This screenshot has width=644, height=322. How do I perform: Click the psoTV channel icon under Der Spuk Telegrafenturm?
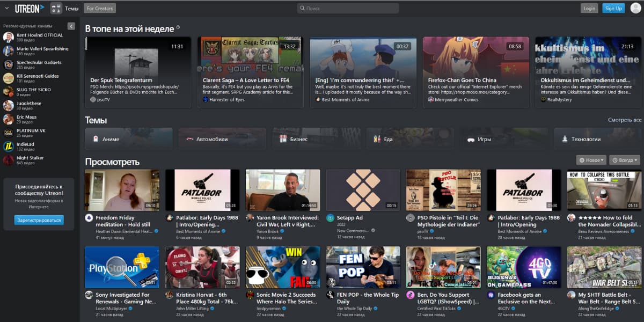93,99
